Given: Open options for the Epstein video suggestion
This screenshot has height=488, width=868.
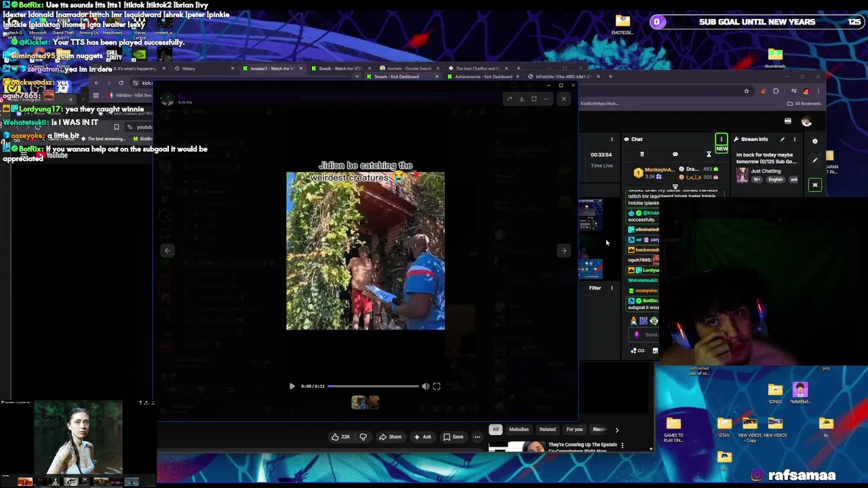Looking at the screenshot, I should point(622,446).
